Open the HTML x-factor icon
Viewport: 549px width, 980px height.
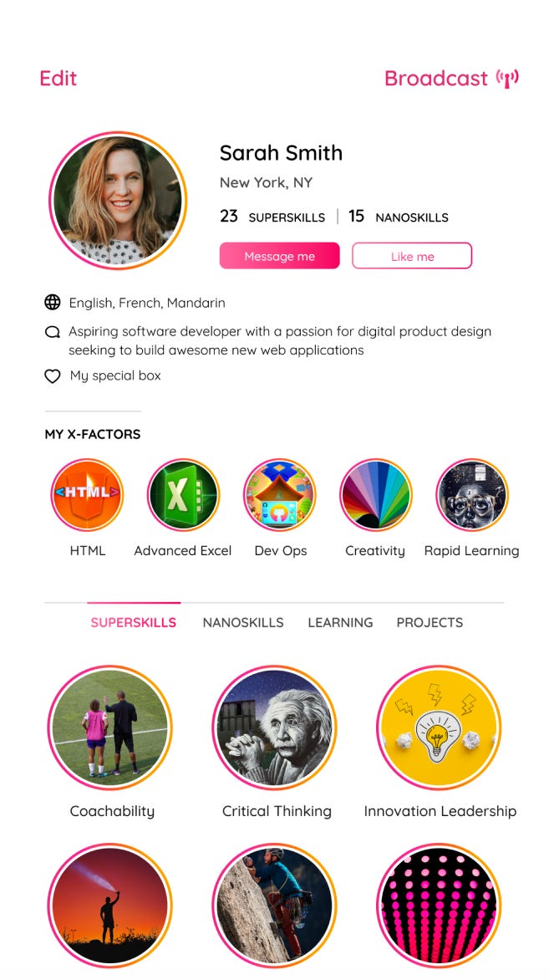point(87,495)
